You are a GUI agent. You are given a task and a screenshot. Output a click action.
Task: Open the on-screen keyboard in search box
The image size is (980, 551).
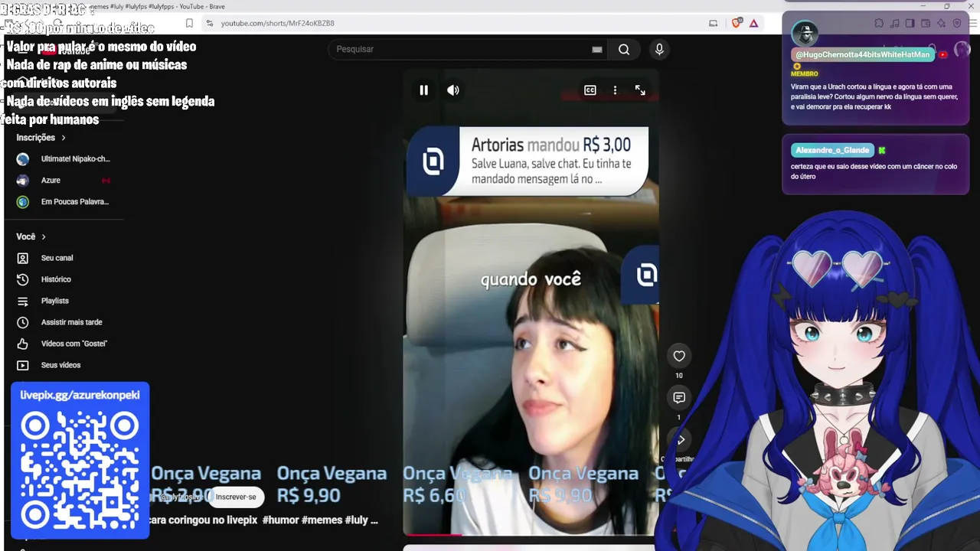click(597, 50)
